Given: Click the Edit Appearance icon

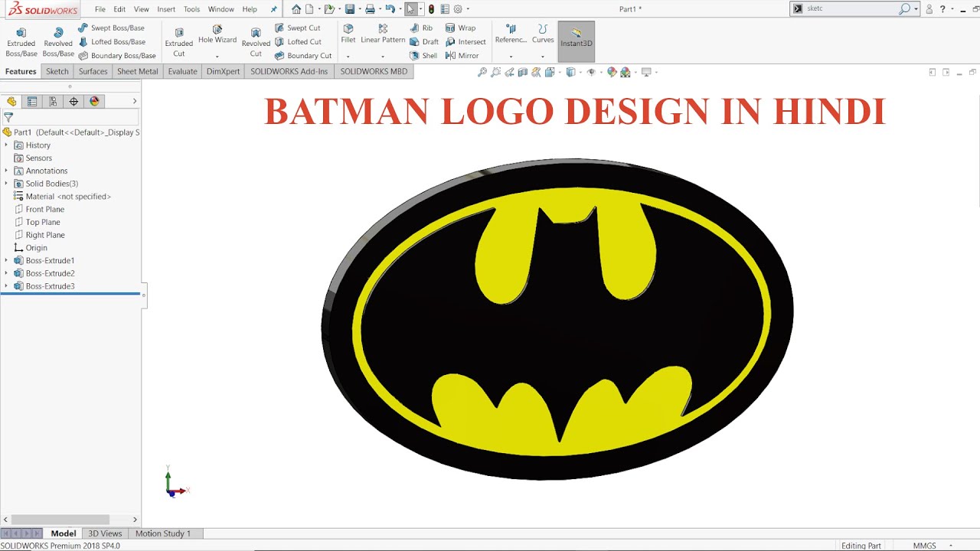Looking at the screenshot, I should tap(612, 72).
